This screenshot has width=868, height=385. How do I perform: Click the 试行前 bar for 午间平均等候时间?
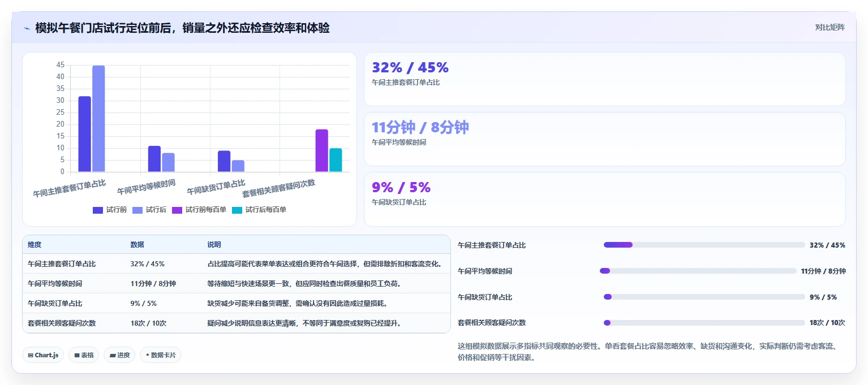click(x=154, y=159)
